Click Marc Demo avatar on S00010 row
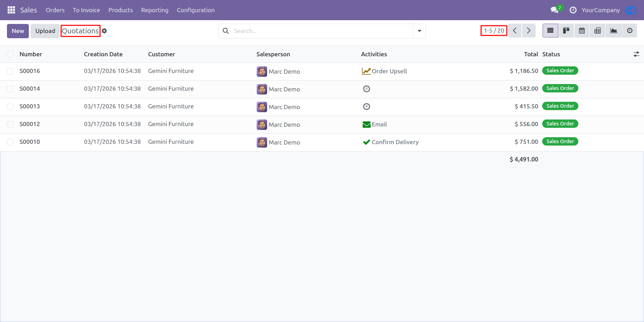 click(262, 142)
